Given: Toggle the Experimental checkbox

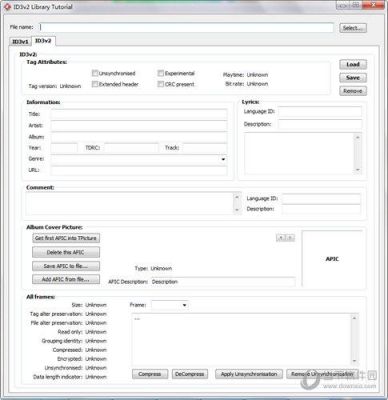Looking at the screenshot, I should point(161,73).
